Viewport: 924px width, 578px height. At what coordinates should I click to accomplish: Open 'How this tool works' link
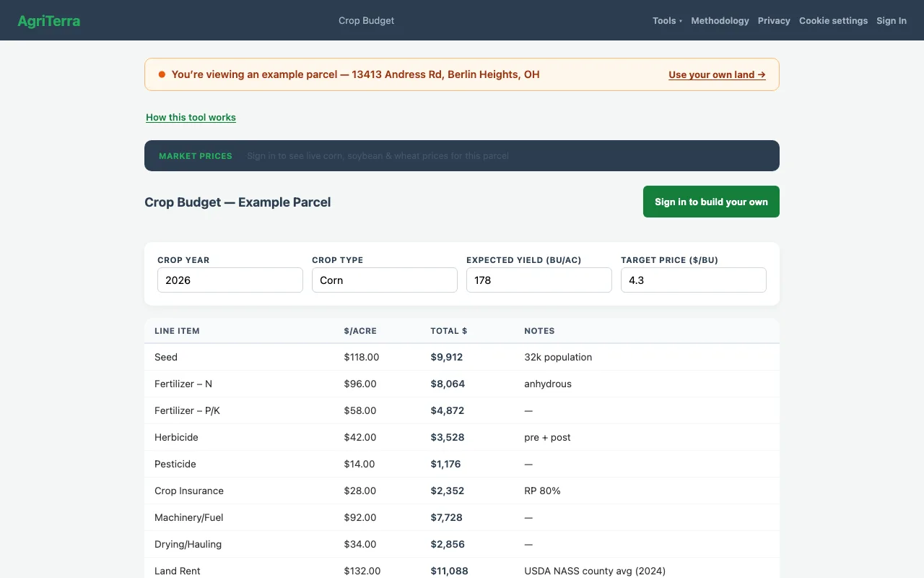point(191,117)
